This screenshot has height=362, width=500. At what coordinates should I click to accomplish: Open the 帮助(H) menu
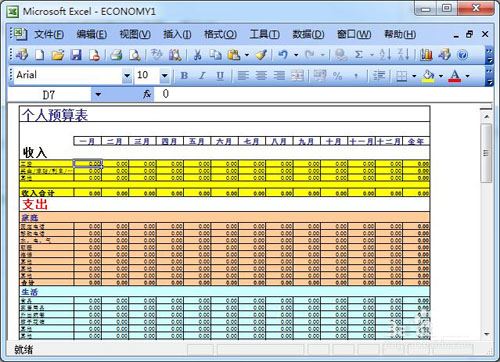[400, 34]
